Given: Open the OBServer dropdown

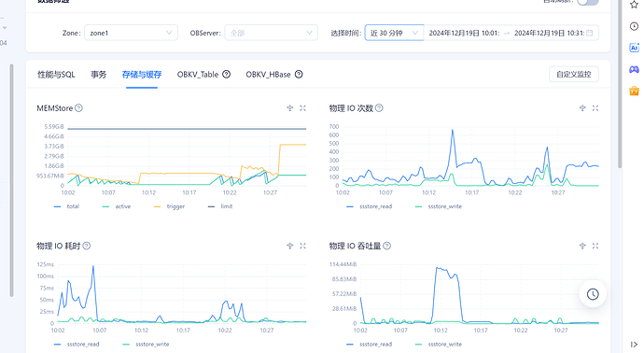Looking at the screenshot, I should pyautogui.click(x=271, y=33).
